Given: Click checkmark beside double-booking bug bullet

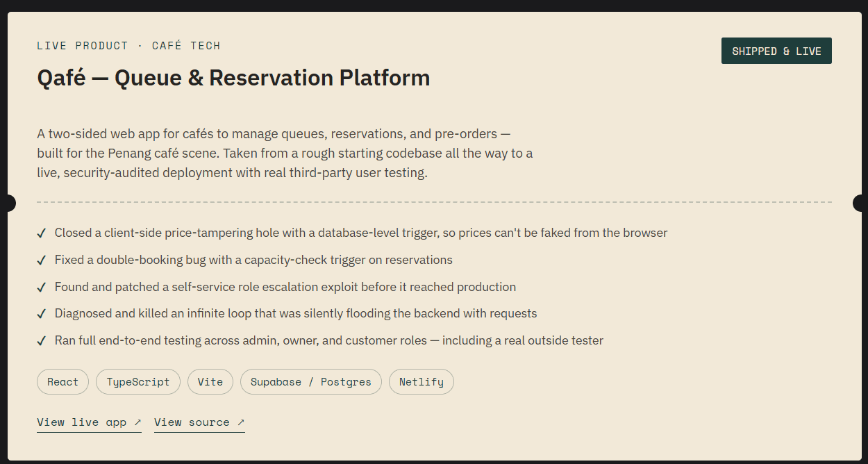Looking at the screenshot, I should click(42, 260).
